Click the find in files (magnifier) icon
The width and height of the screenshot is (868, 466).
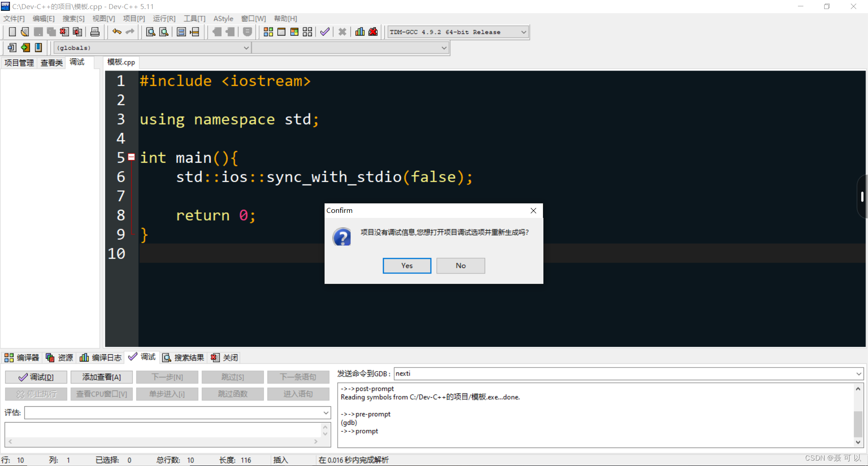point(164,32)
